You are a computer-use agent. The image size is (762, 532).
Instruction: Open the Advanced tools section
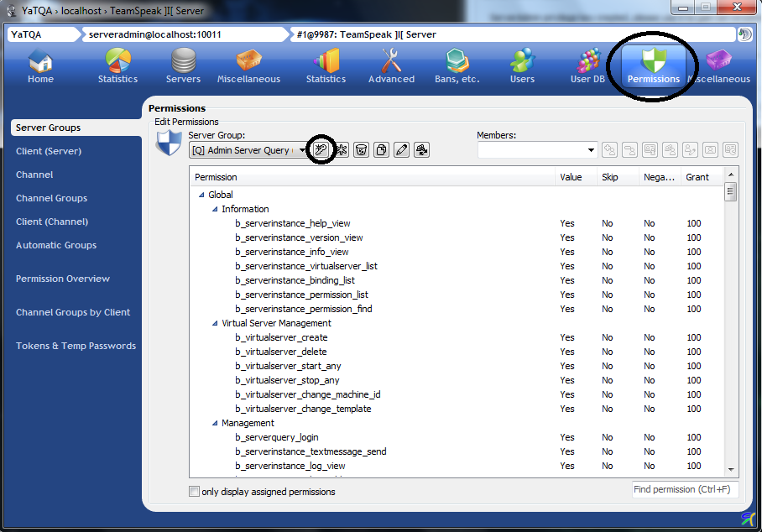pyautogui.click(x=391, y=66)
